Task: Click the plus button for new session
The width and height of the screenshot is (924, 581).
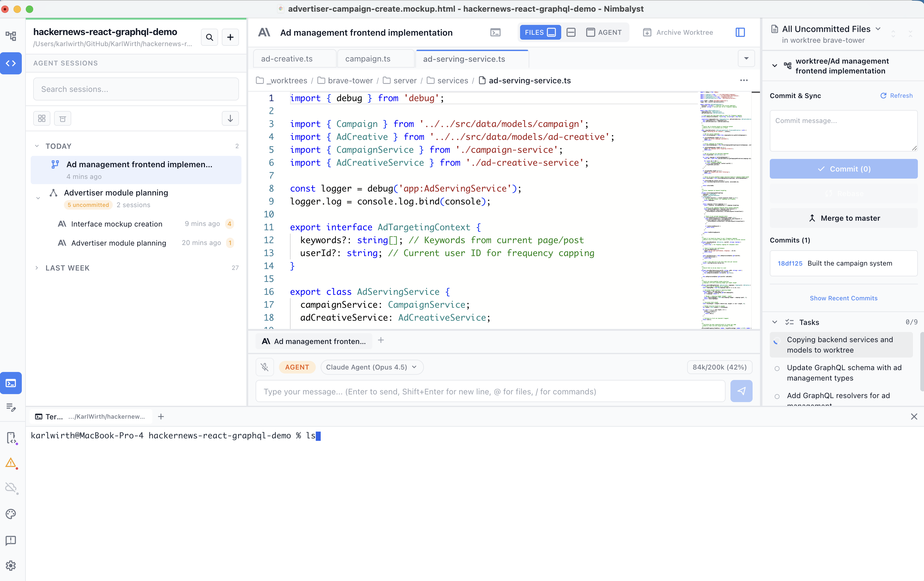Action: (x=230, y=37)
